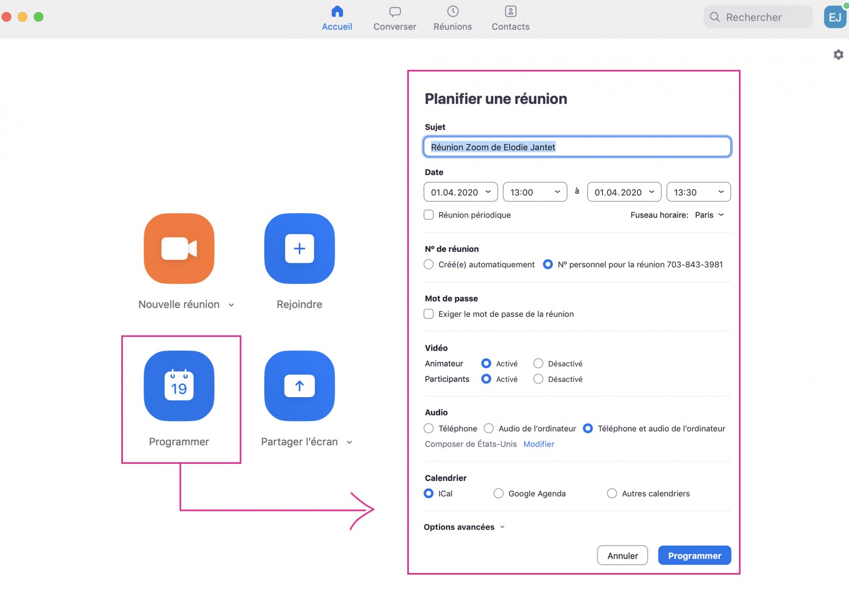The height and width of the screenshot is (616, 849).
Task: Open the Fuseau horaire Paris dropdown
Action: [x=710, y=215]
